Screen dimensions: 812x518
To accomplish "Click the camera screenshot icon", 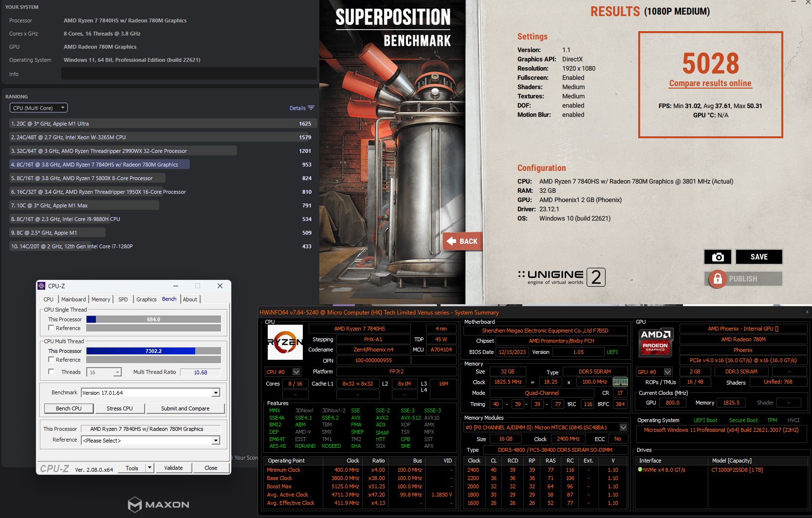I will [718, 257].
